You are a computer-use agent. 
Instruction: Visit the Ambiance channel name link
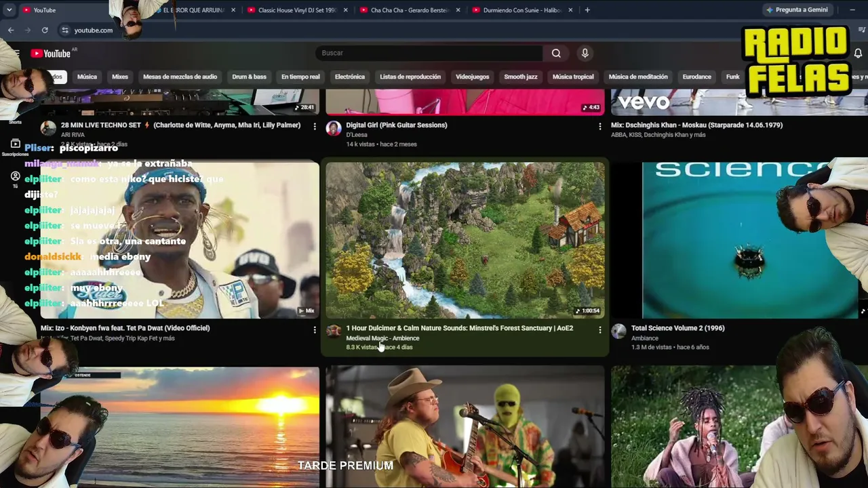point(645,338)
